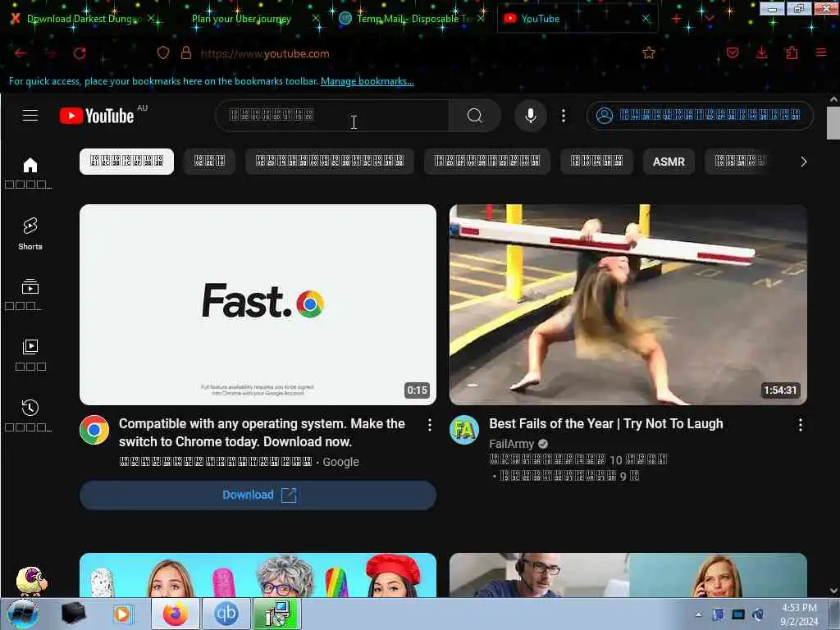Select the ASMR filter chip
This screenshot has width=840, height=630.
(x=669, y=162)
